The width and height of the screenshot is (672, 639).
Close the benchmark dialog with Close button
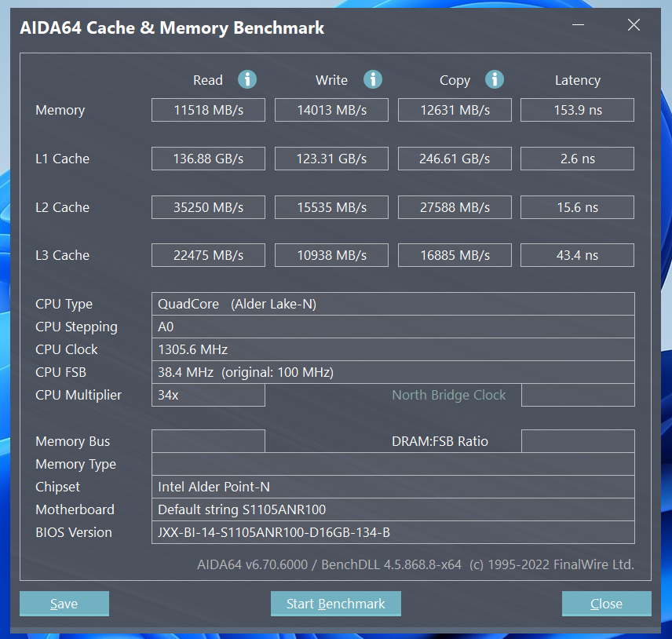coord(606,604)
